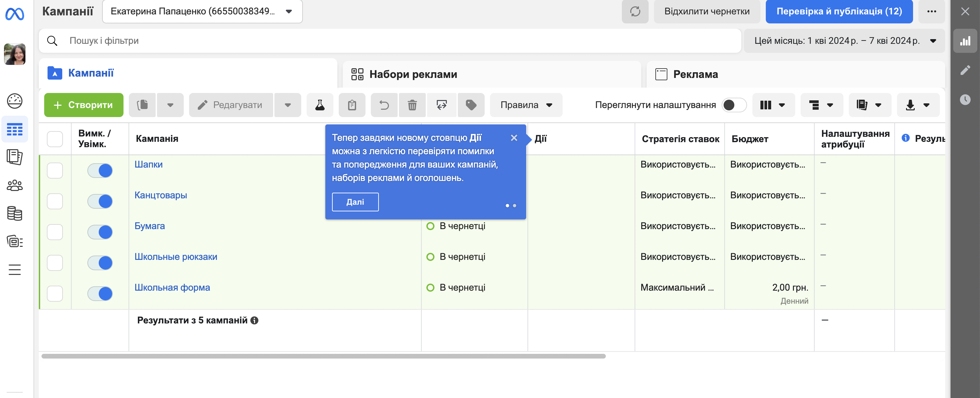The height and width of the screenshot is (398, 980).
Task: Tick the checkbox for Шапки campaign
Action: pyautogui.click(x=55, y=171)
